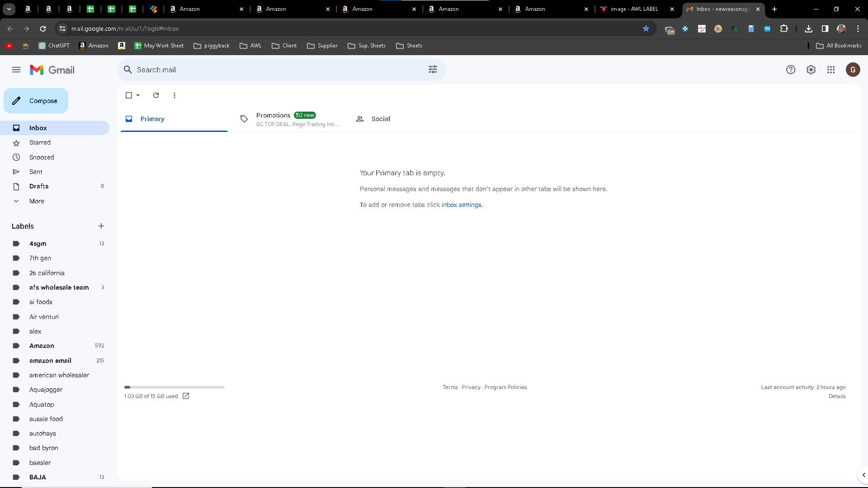The width and height of the screenshot is (868, 488).
Task: Open the YouTube bookmark icon
Action: 9,46
